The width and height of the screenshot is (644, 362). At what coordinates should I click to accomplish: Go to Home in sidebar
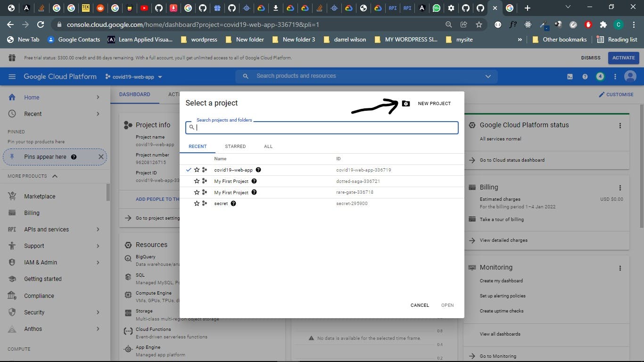click(x=32, y=97)
